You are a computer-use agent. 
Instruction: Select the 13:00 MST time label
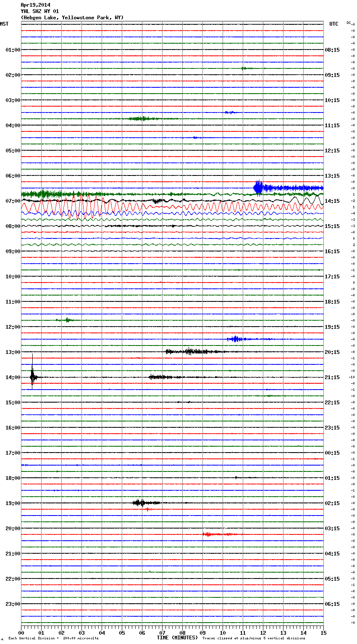pos(13,352)
